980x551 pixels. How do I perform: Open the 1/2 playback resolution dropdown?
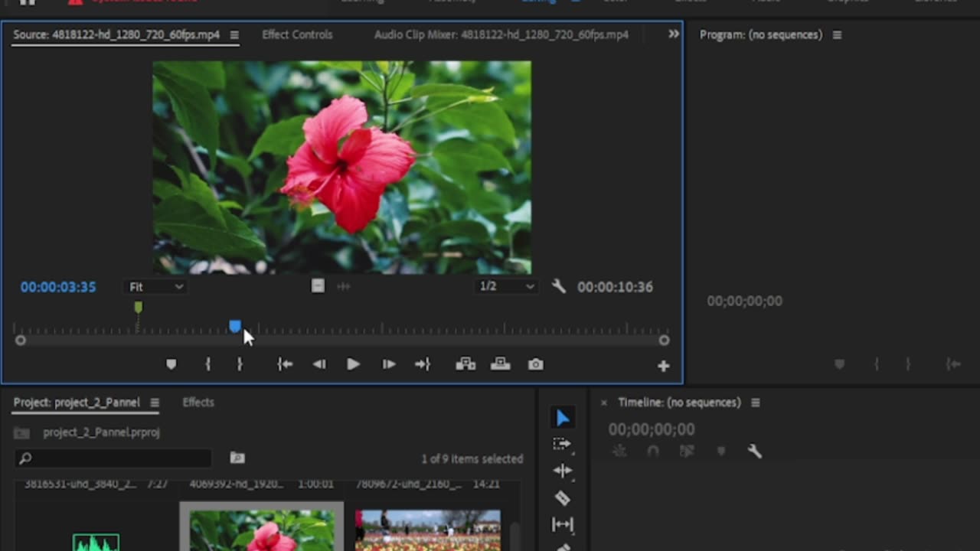[507, 286]
